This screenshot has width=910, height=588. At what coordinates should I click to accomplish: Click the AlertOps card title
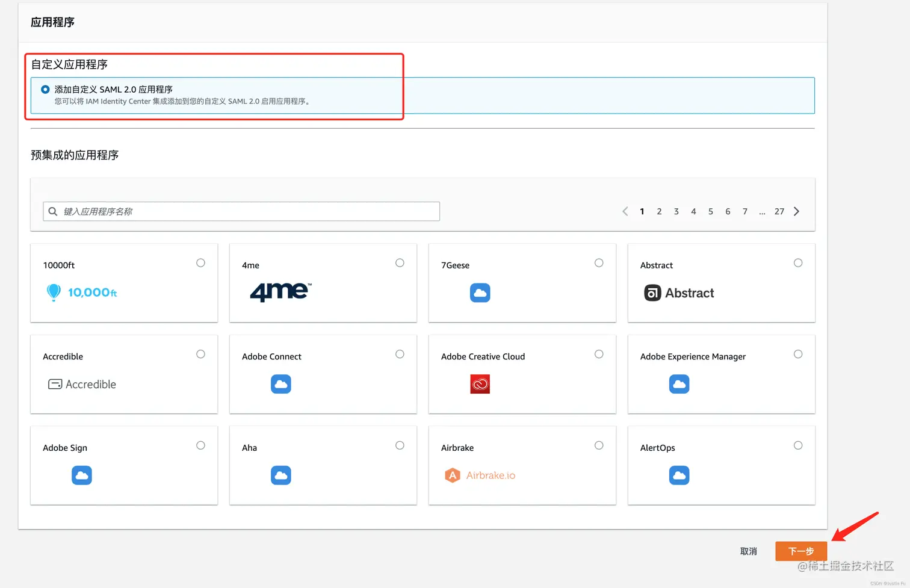point(657,448)
